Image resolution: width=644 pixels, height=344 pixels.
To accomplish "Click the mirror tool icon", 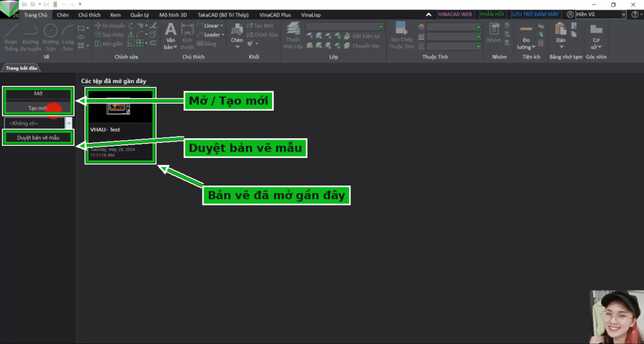I will point(131,35).
